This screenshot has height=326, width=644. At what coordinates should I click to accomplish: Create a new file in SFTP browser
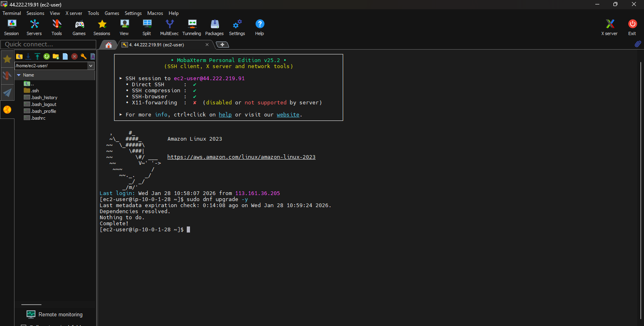click(x=65, y=56)
